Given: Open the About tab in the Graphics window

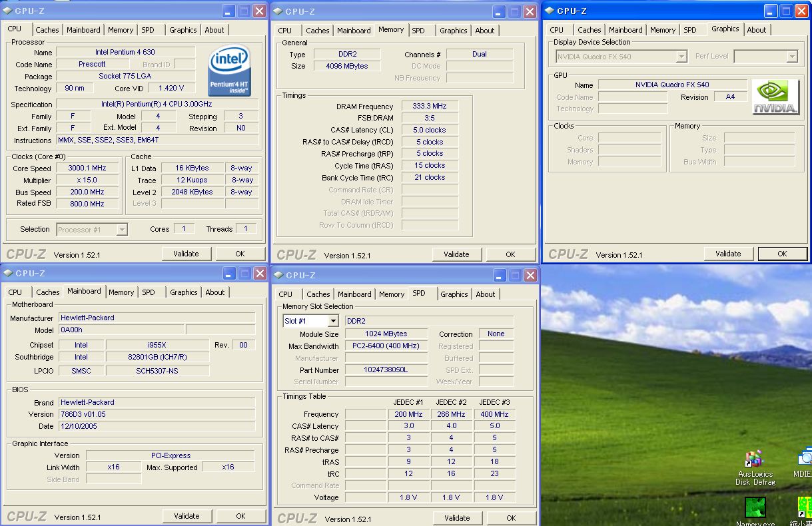Looking at the screenshot, I should [757, 30].
